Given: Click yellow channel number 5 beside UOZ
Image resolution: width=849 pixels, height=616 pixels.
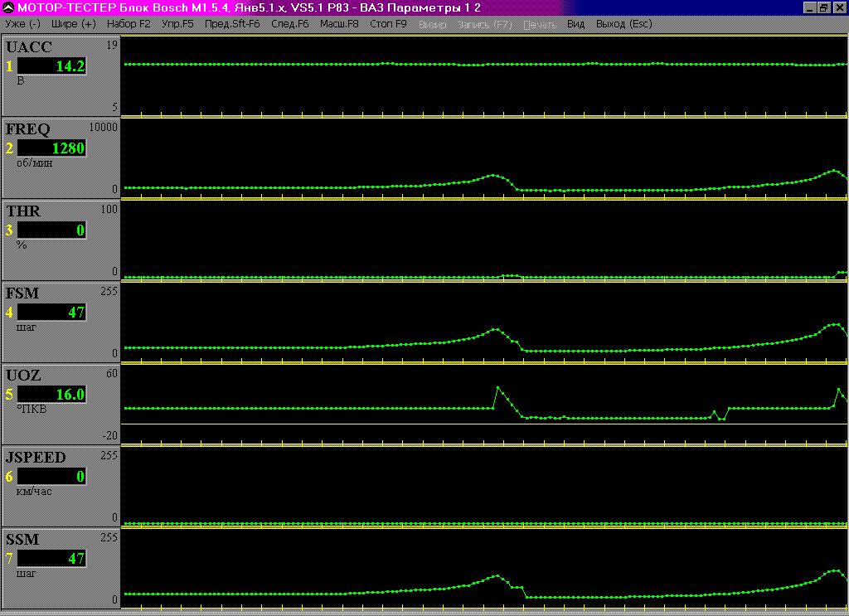Looking at the screenshot, I should [x=9, y=395].
